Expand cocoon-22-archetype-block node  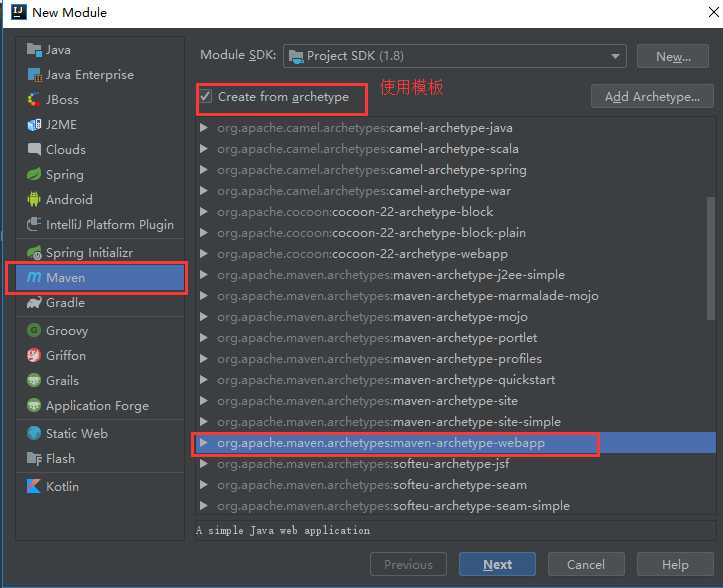203,212
